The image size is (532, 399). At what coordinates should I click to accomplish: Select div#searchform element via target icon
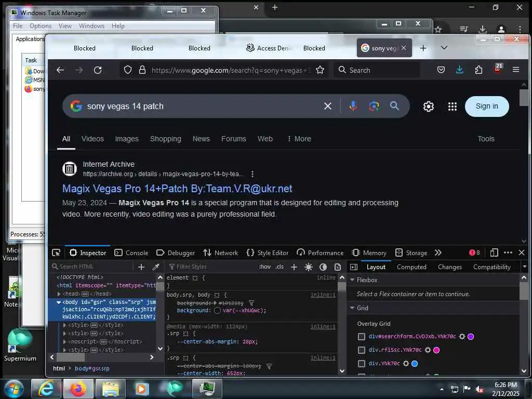[x=462, y=337]
